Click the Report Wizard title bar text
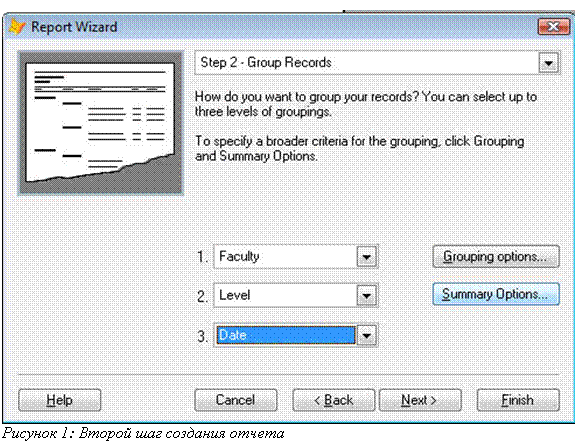This screenshot has height=445, width=577. (74, 27)
